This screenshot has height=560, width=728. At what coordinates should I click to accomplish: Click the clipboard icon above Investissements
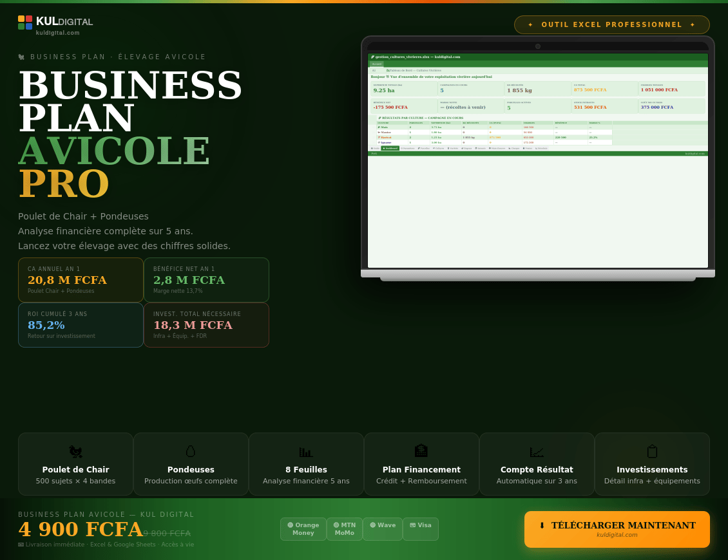652,451
